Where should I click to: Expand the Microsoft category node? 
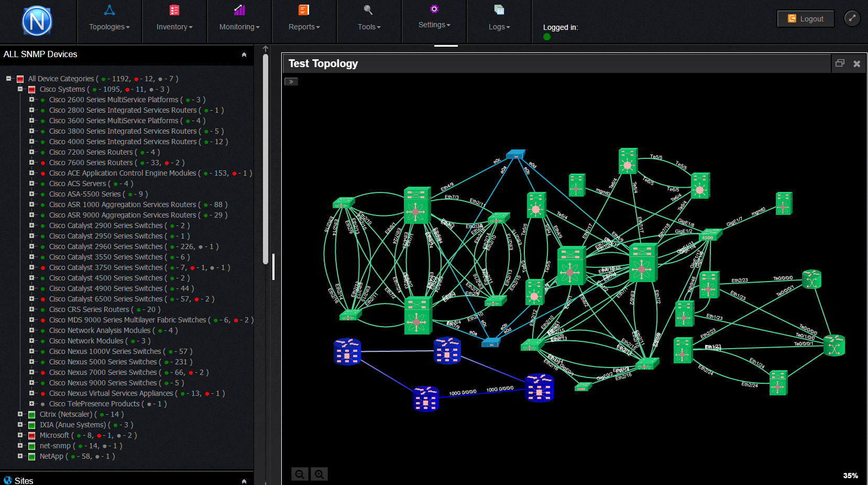[20, 435]
